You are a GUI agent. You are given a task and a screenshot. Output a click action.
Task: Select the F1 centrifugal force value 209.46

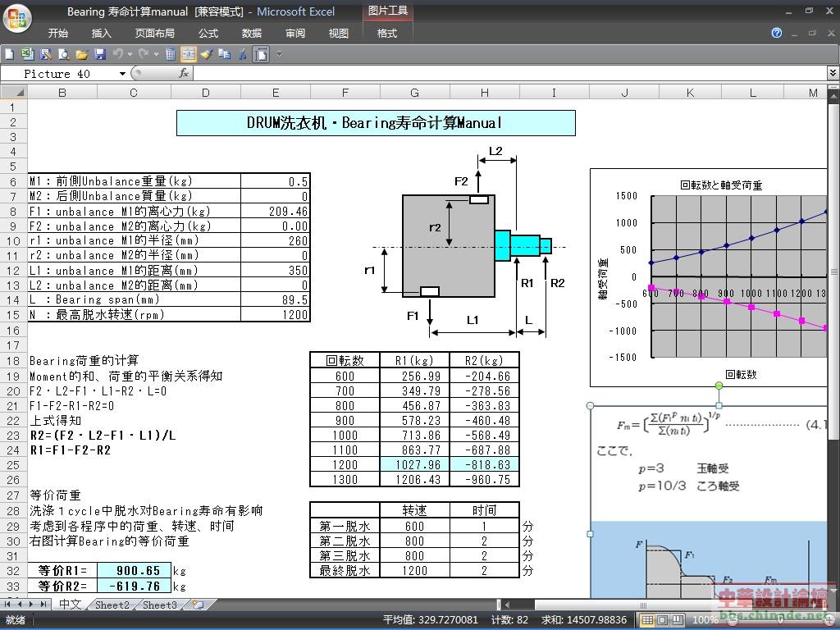tap(276, 211)
